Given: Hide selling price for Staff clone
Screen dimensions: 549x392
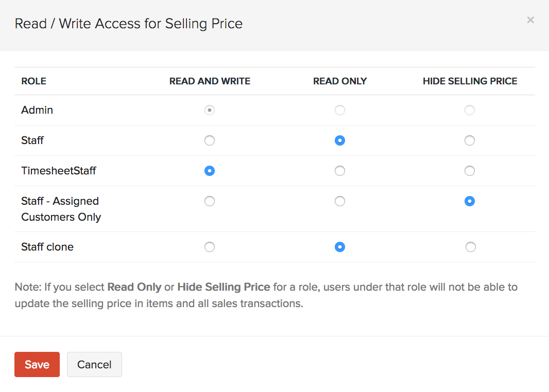Looking at the screenshot, I should coord(470,247).
